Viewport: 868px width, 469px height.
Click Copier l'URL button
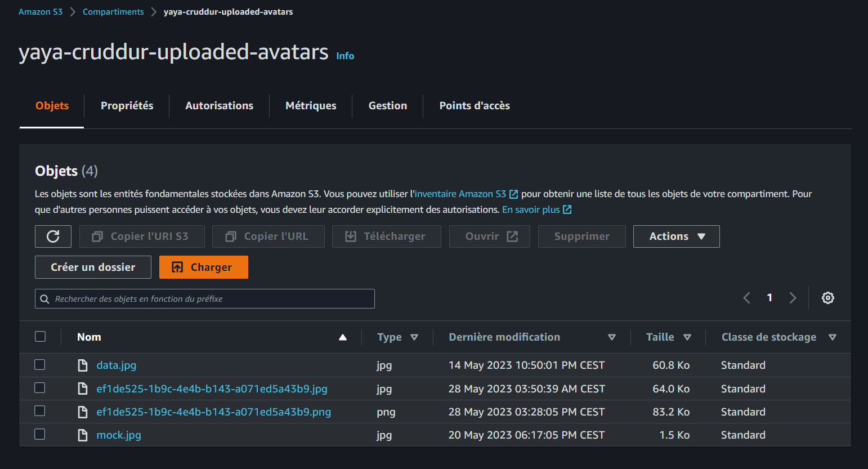[x=269, y=236]
